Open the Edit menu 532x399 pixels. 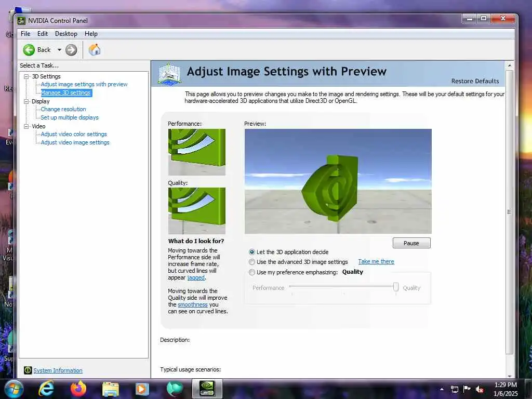click(43, 34)
